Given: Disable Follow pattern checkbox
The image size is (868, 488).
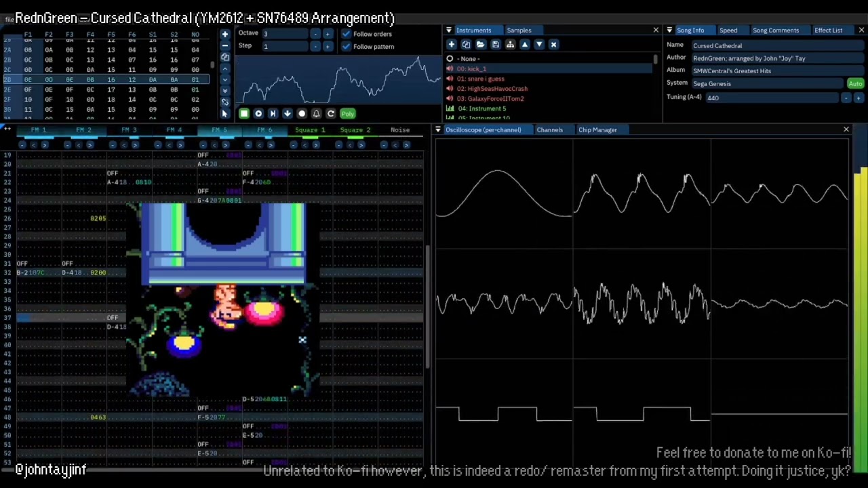Looking at the screenshot, I should [347, 47].
